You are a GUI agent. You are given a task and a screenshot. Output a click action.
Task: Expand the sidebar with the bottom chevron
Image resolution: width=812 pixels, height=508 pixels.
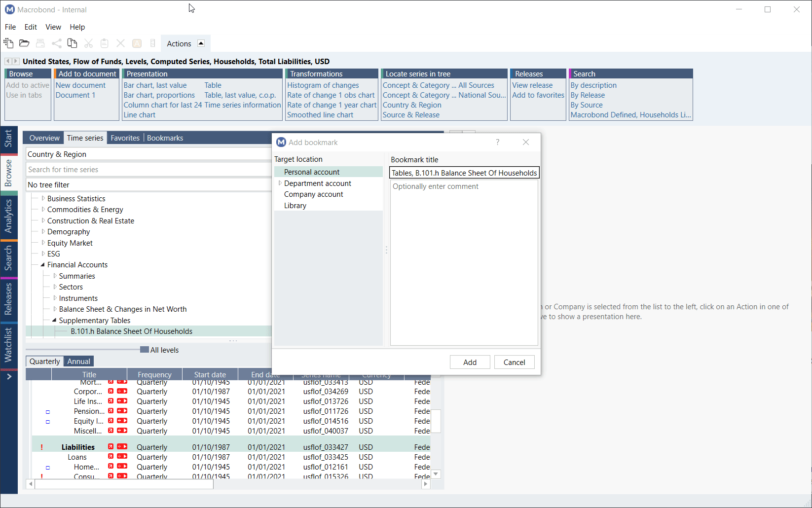pos(9,377)
